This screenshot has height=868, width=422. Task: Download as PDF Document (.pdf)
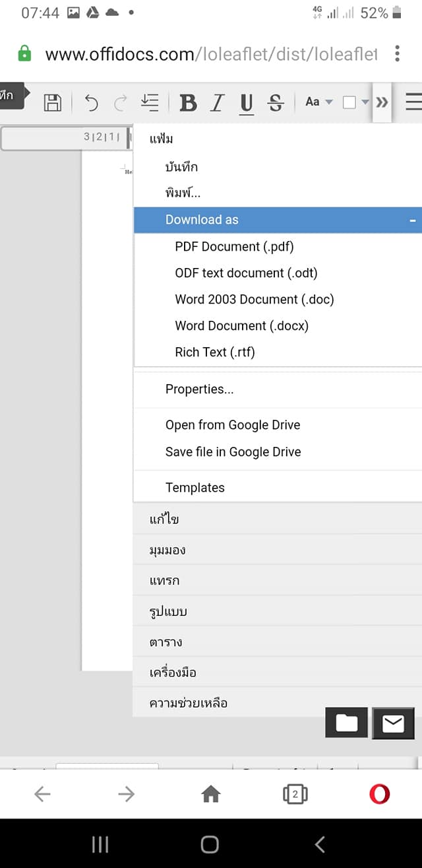pyautogui.click(x=234, y=247)
